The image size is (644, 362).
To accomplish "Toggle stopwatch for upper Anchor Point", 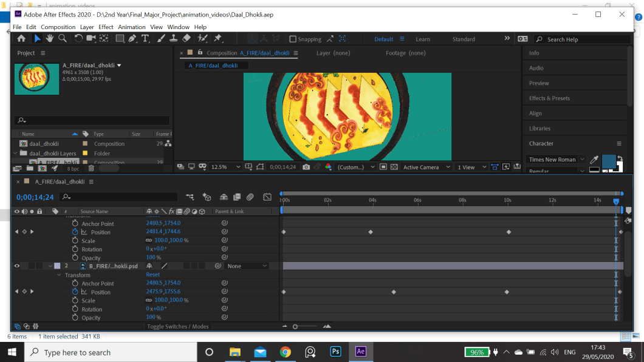I will coord(75,224).
